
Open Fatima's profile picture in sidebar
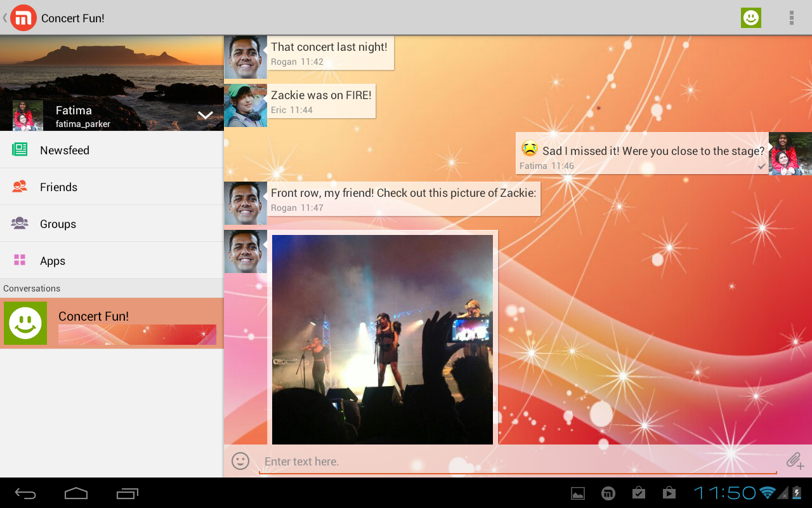[28, 116]
